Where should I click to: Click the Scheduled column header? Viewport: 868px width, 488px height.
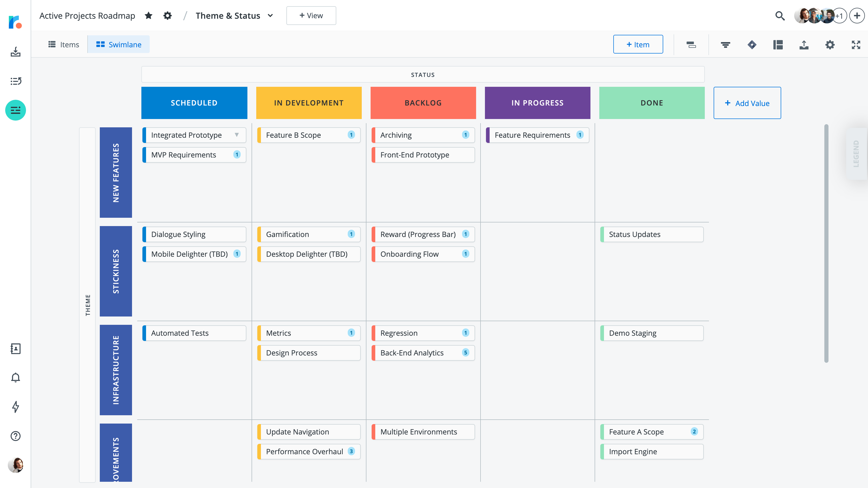tap(194, 103)
